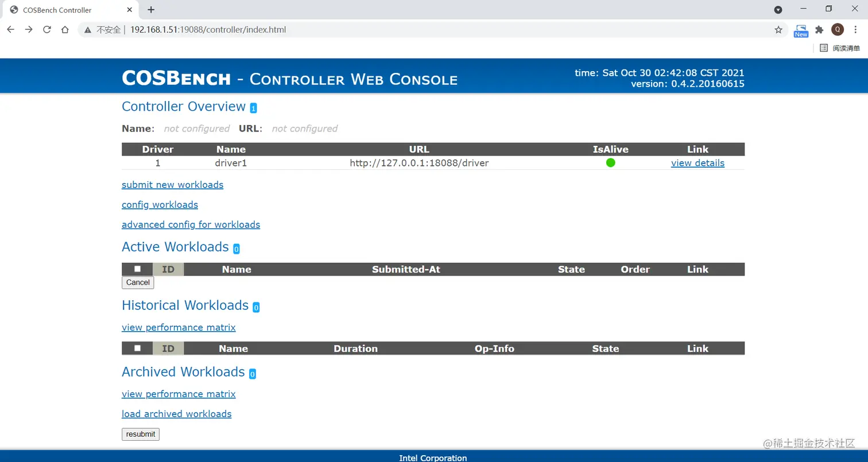
Task: Open the browser home page
Action: 65,29
